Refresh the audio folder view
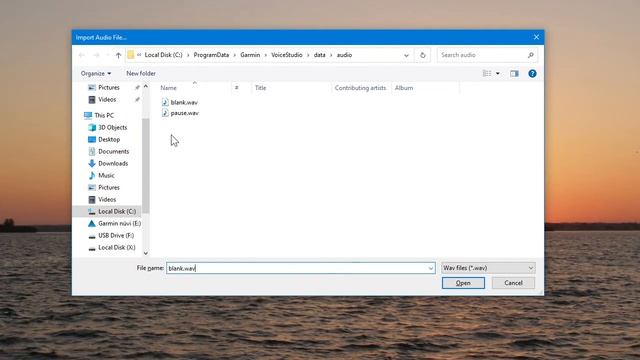Screen dimensions: 640x360 tap(422, 55)
